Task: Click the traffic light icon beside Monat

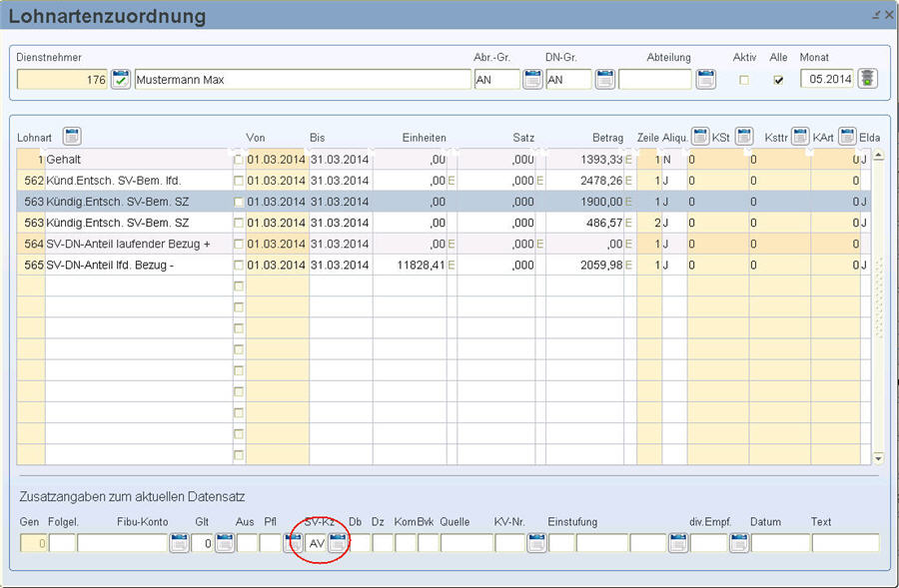Action: pyautogui.click(x=868, y=79)
